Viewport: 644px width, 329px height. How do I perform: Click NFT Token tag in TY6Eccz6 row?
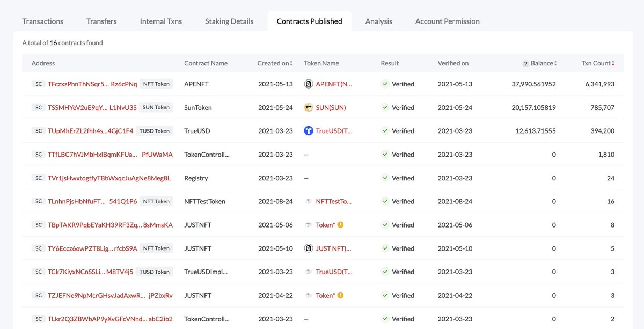156,248
